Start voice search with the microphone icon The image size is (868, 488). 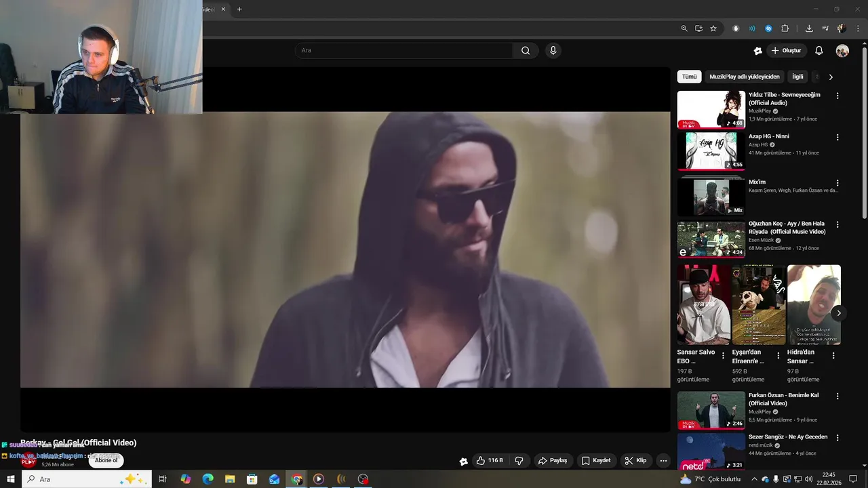(x=553, y=50)
